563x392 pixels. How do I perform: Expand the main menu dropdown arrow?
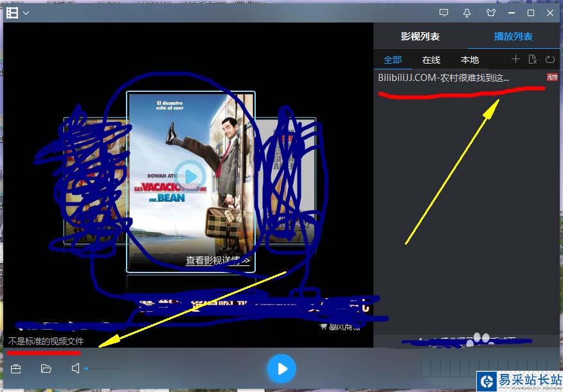[26, 13]
